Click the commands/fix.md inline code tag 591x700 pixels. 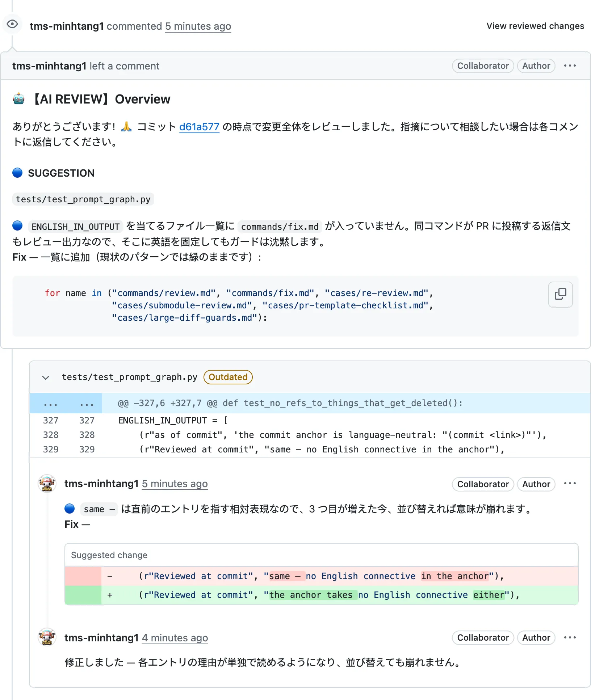point(280,227)
